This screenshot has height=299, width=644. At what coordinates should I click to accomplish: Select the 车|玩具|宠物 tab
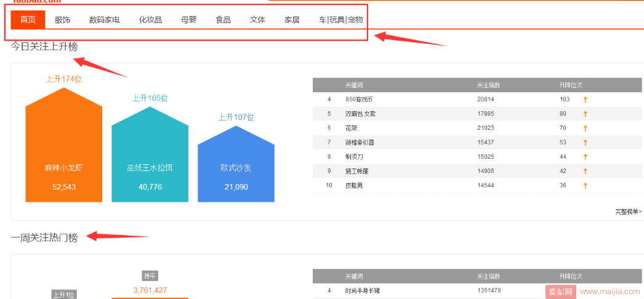tap(341, 20)
